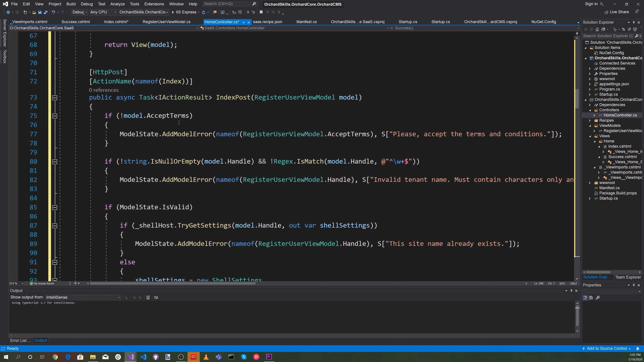
Task: Click Property Pages wrench icon
Action: pos(598,297)
